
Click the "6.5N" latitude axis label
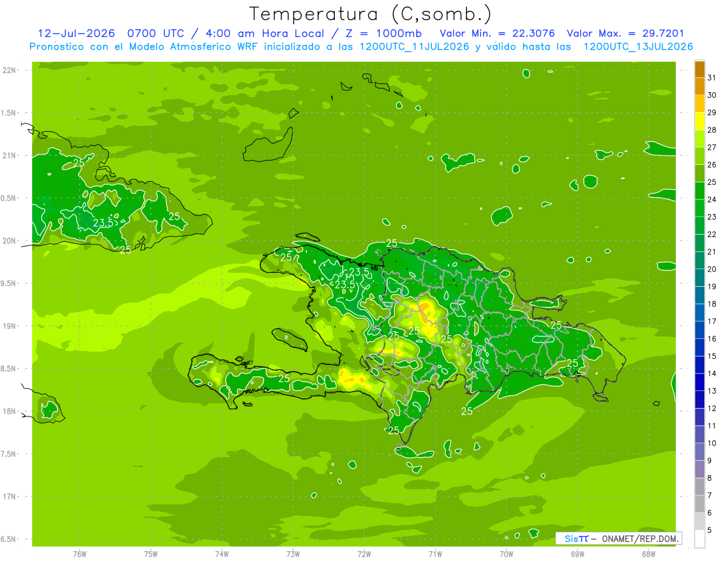(x=8, y=539)
